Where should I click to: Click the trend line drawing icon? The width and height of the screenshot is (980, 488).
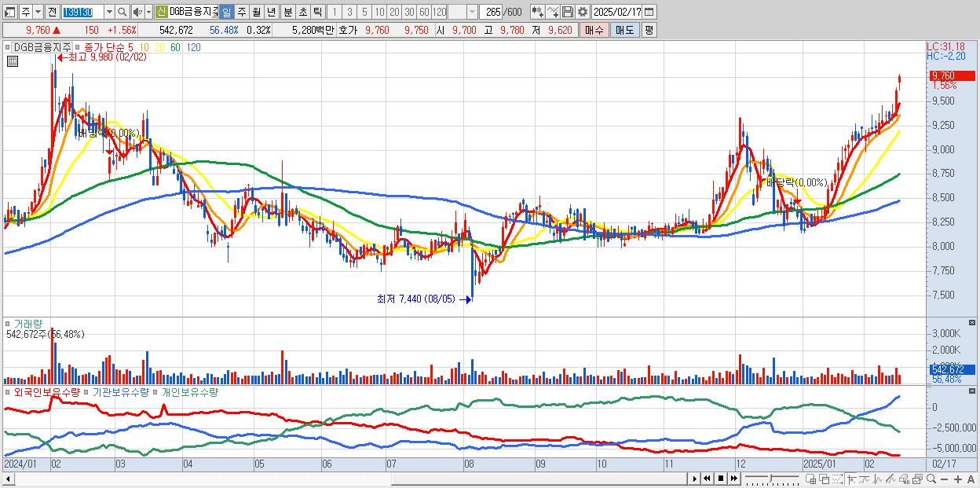coord(891,479)
